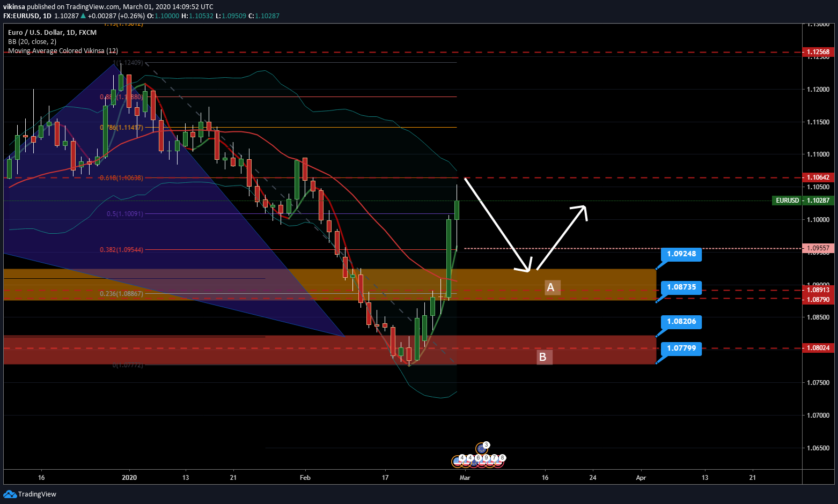This screenshot has height=504, width=838.
Task: Select the 0.236(1.08867) Fibonacci level label
Action: pyautogui.click(x=121, y=294)
